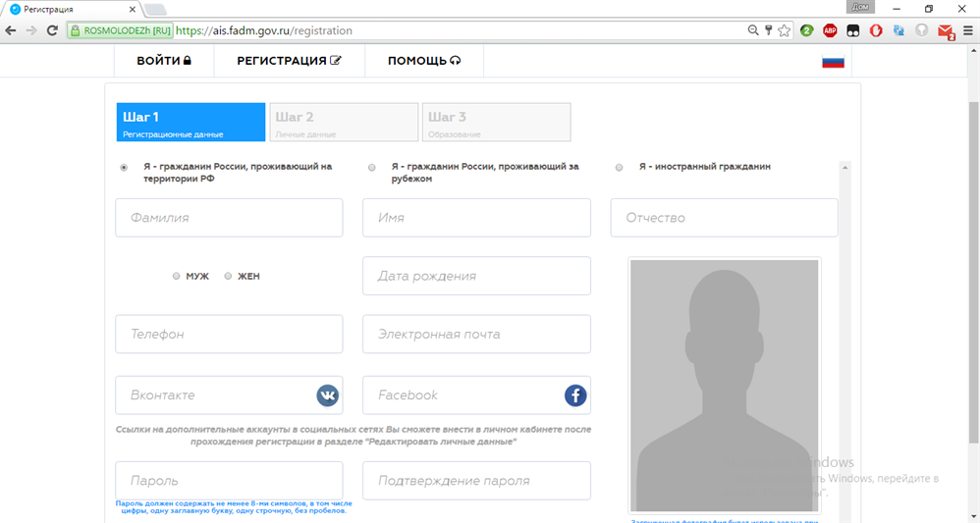The image size is (980, 523).
Task: Click the green circle extension badge
Action: point(807,30)
